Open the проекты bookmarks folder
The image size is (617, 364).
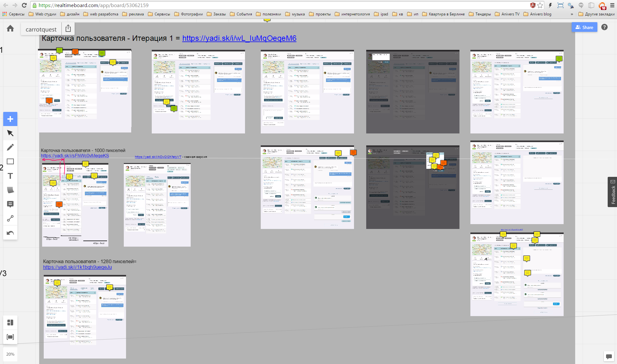pyautogui.click(x=320, y=14)
